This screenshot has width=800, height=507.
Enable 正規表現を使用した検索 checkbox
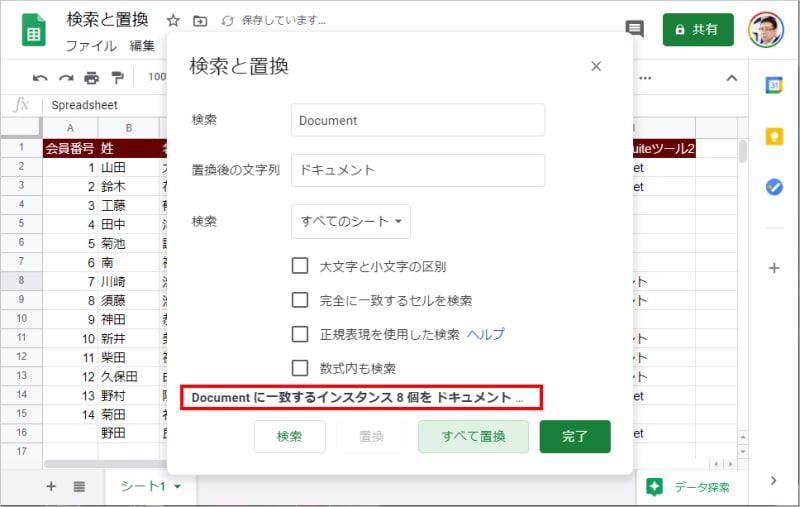coord(300,334)
